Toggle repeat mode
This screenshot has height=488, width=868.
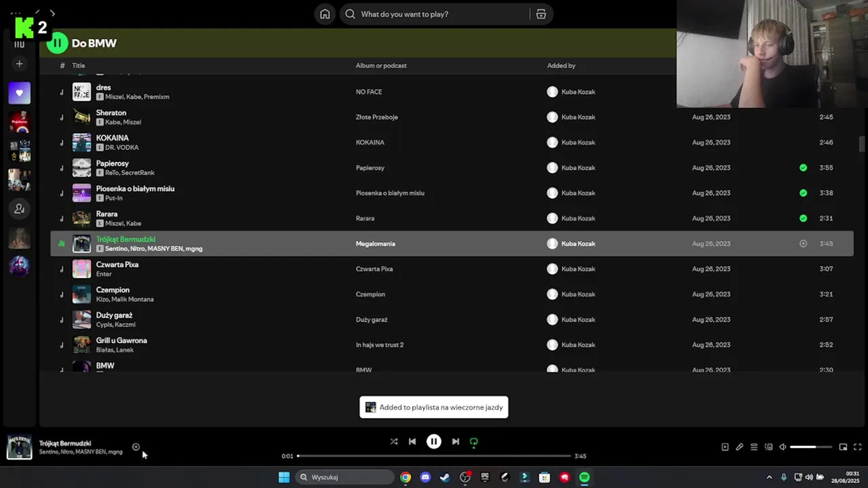(x=474, y=442)
